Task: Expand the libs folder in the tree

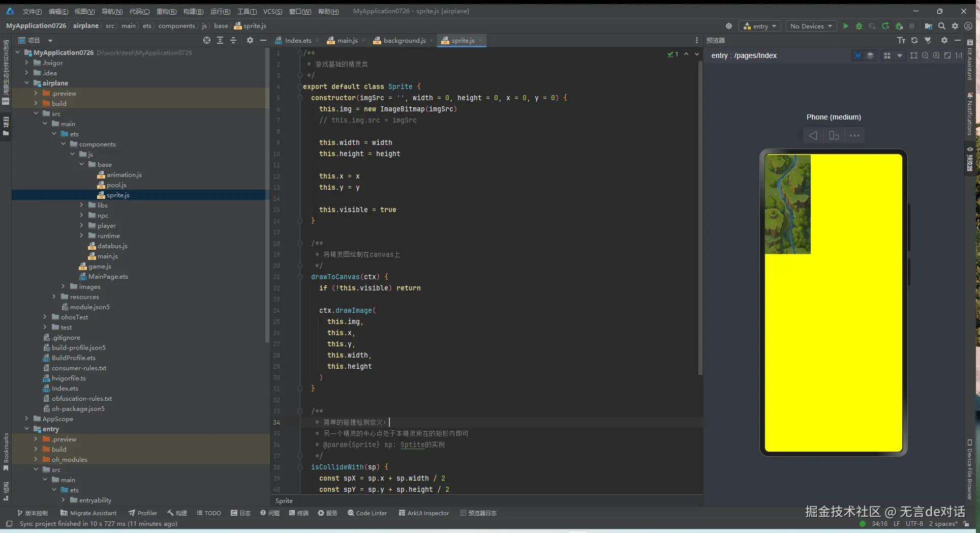Action: (81, 205)
